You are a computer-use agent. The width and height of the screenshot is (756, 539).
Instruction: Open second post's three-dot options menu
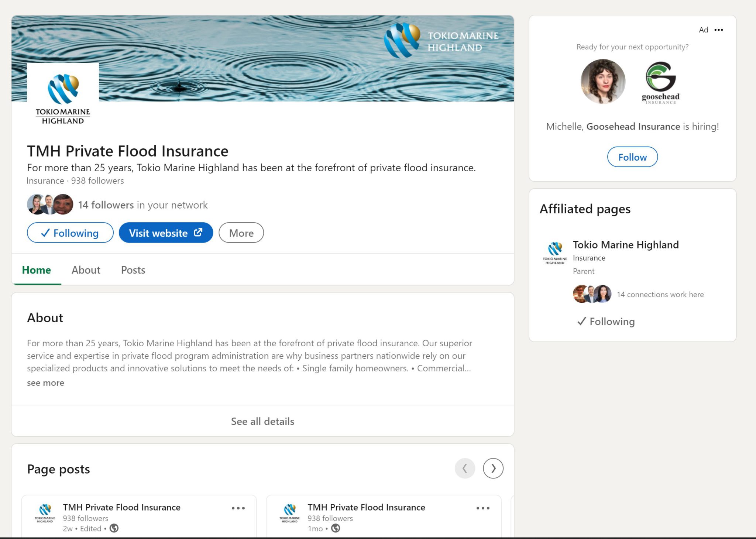click(483, 508)
